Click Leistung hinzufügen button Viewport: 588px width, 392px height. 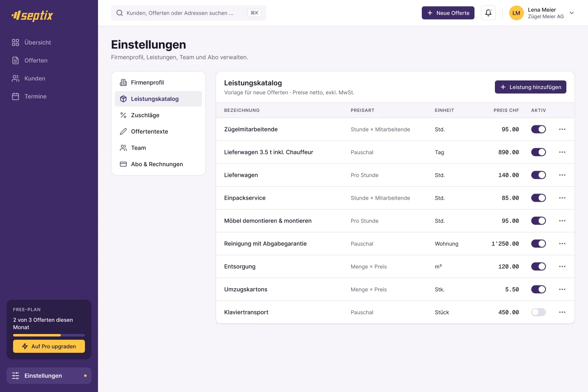click(530, 87)
